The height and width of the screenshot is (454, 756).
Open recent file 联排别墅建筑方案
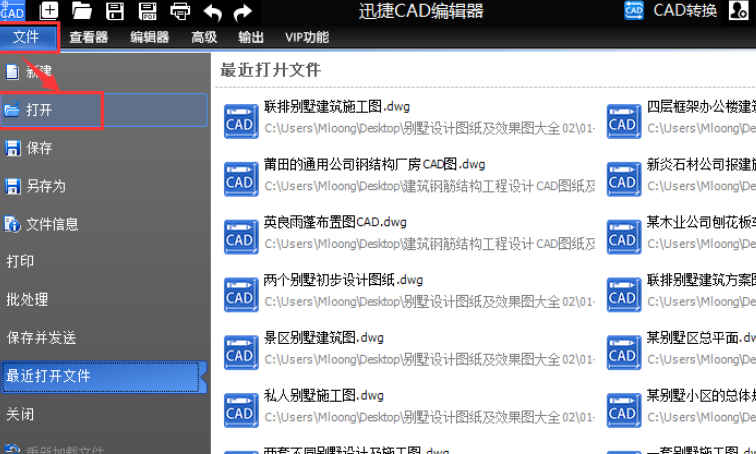[x=701, y=280]
